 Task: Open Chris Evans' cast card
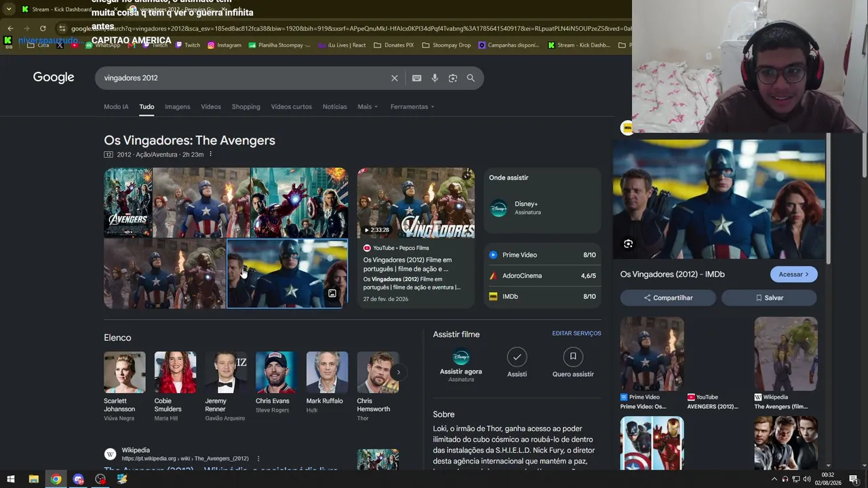(x=276, y=383)
